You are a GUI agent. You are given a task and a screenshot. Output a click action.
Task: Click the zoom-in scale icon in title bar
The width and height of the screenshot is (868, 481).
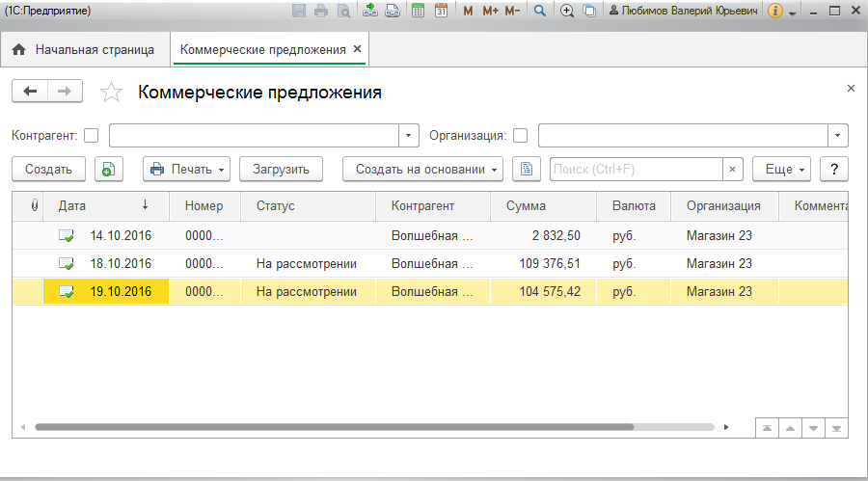tap(566, 11)
